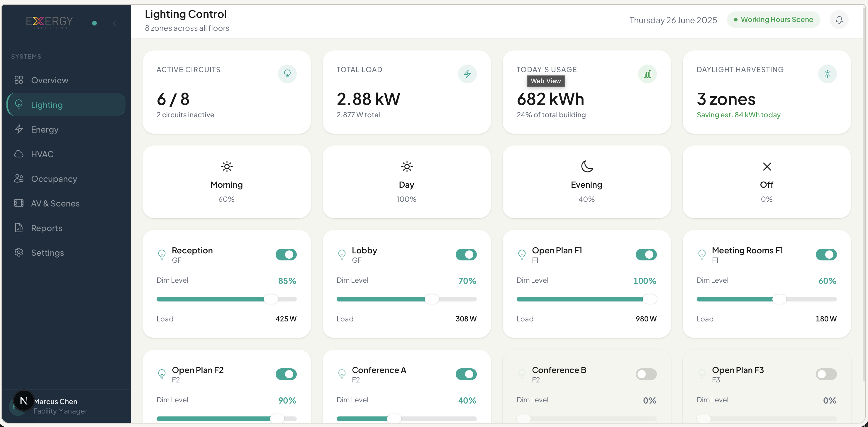Click the AV & Scenes film icon
The width and height of the screenshot is (868, 427).
pyautogui.click(x=19, y=203)
